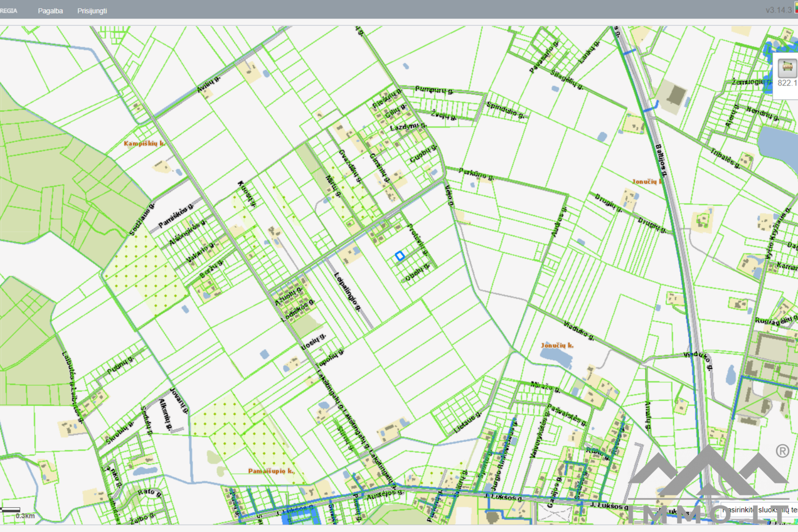Click the Pumpurų g. street label
This screenshot has height=532, width=798.
click(x=434, y=90)
